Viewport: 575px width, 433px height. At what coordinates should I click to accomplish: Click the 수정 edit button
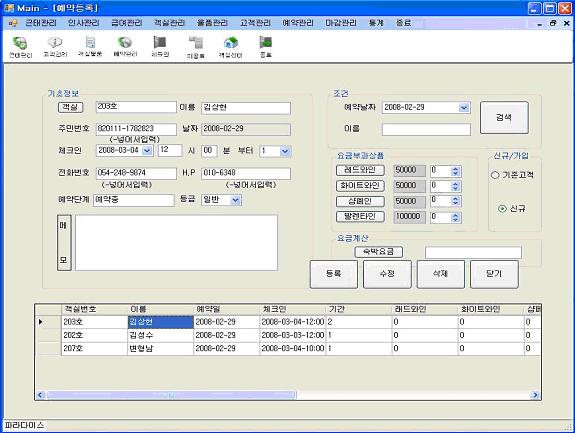[x=387, y=274]
